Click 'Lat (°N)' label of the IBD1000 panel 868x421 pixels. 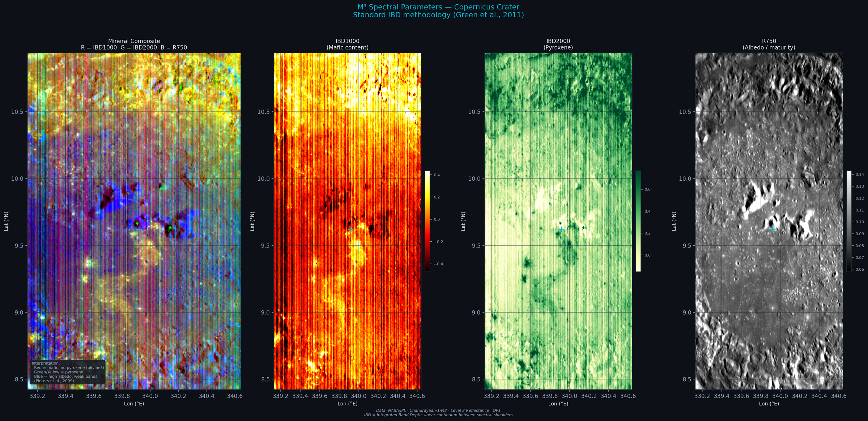(252, 221)
